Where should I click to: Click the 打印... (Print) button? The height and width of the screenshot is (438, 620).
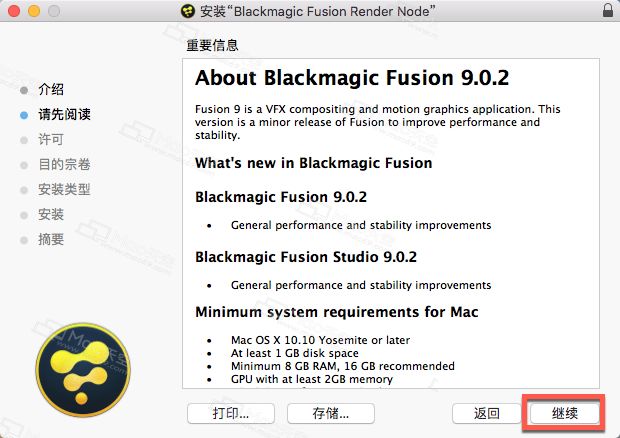click(231, 413)
